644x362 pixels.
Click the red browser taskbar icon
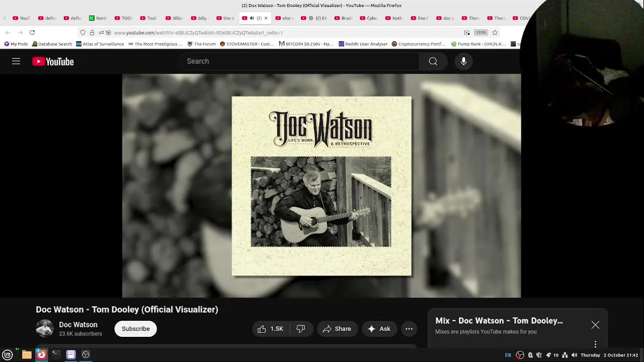41,354
